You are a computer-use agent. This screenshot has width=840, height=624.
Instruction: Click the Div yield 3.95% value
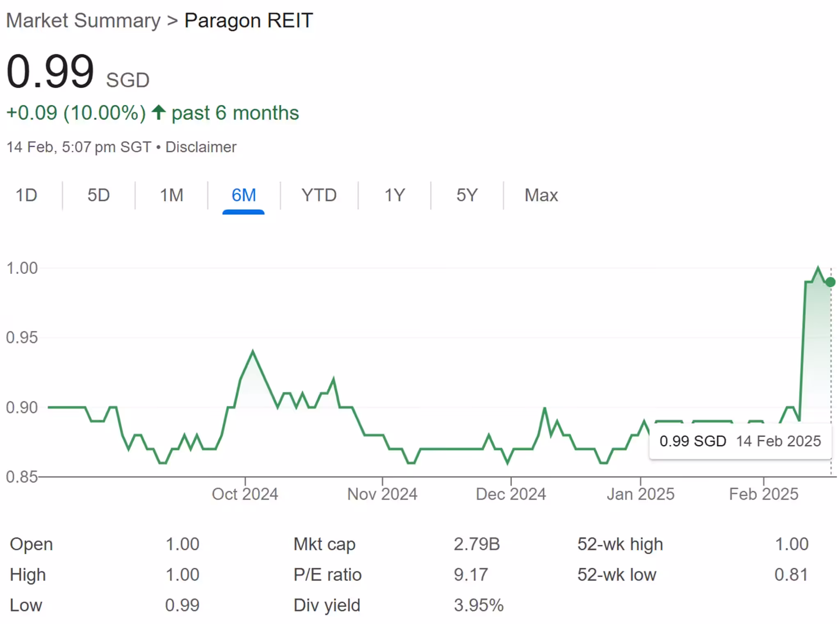coord(479,605)
